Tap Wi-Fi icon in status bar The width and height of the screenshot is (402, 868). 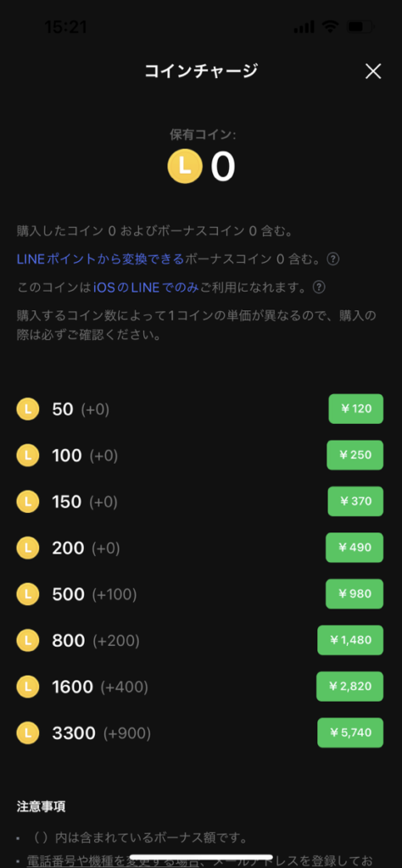pyautogui.click(x=330, y=26)
